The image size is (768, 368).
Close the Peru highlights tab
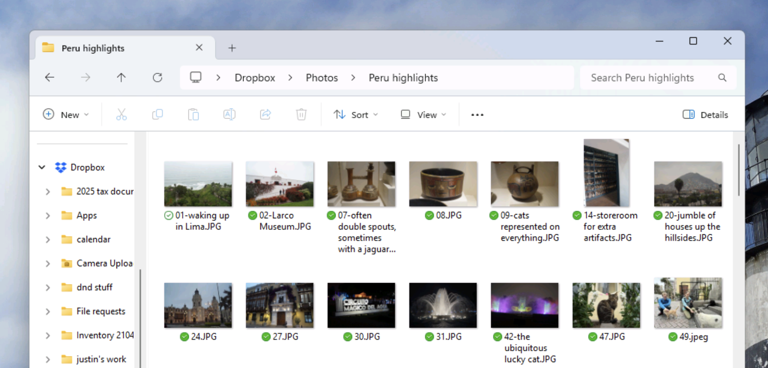pos(199,48)
